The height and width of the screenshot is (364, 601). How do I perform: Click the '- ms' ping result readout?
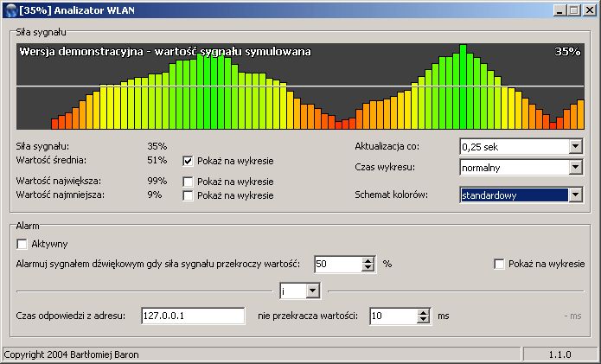tap(573, 316)
